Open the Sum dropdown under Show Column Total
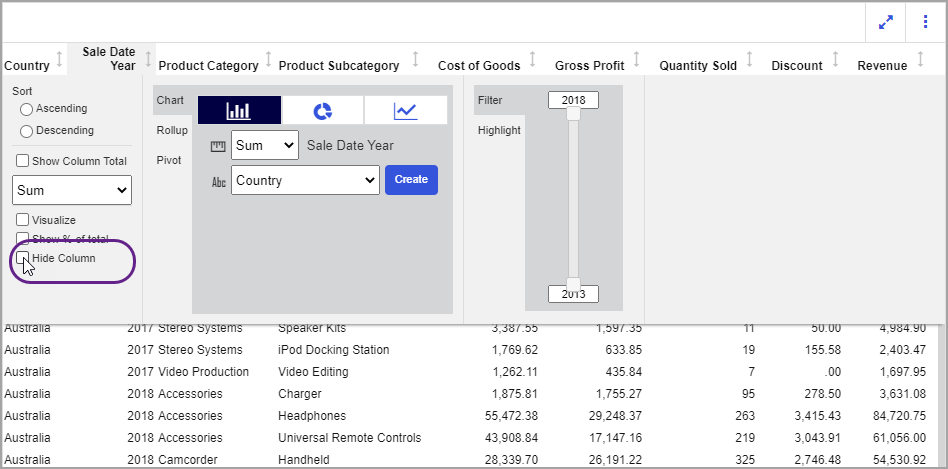This screenshot has height=469, width=948. (72, 190)
